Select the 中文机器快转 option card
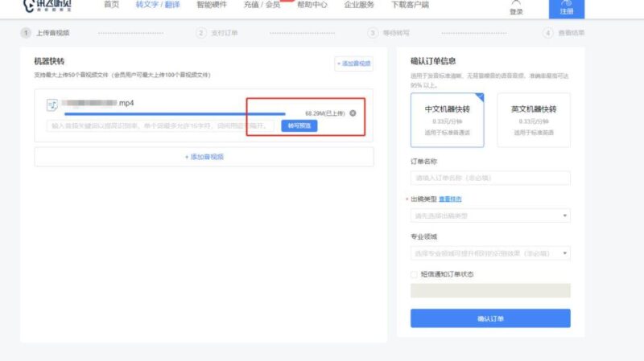 tap(448, 120)
